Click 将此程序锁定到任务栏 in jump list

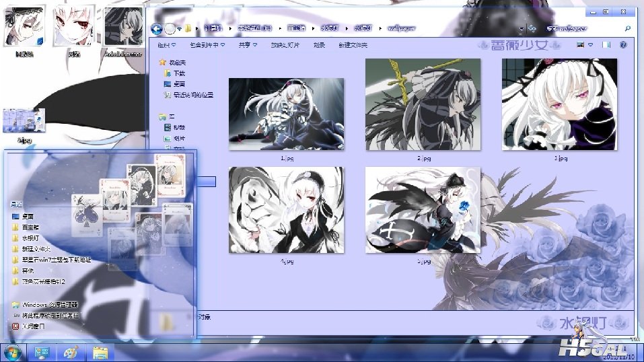click(50, 316)
